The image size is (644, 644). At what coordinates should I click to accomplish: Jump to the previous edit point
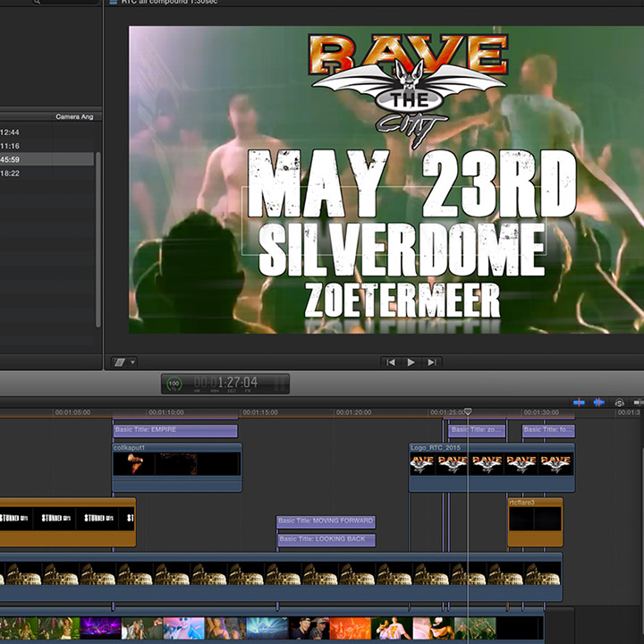391,362
